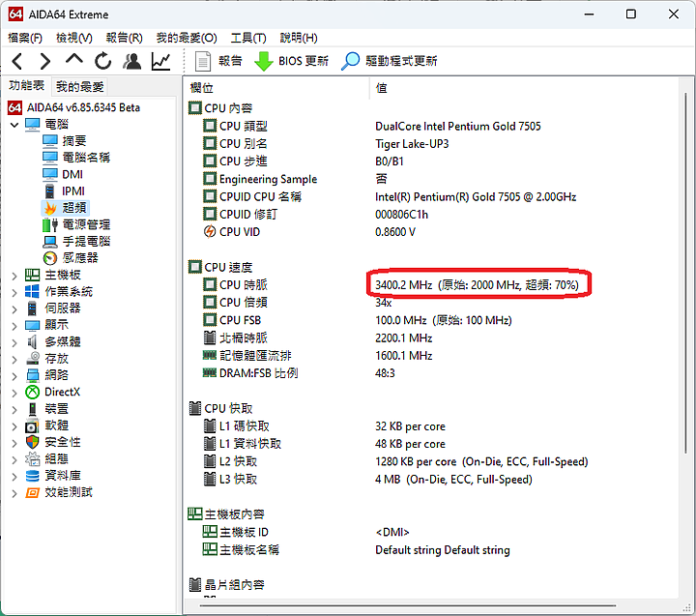Viewport: 696px width, 616px height.
Task: Click the disk drive icon for 存放
Action: (x=33, y=359)
